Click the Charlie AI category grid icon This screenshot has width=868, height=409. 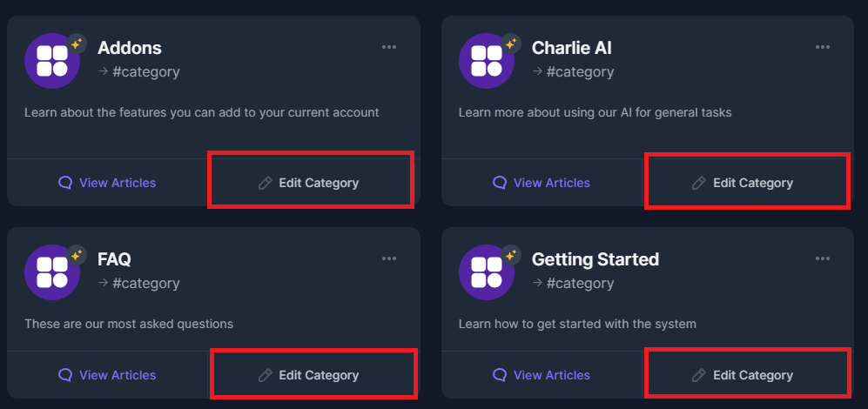487,61
